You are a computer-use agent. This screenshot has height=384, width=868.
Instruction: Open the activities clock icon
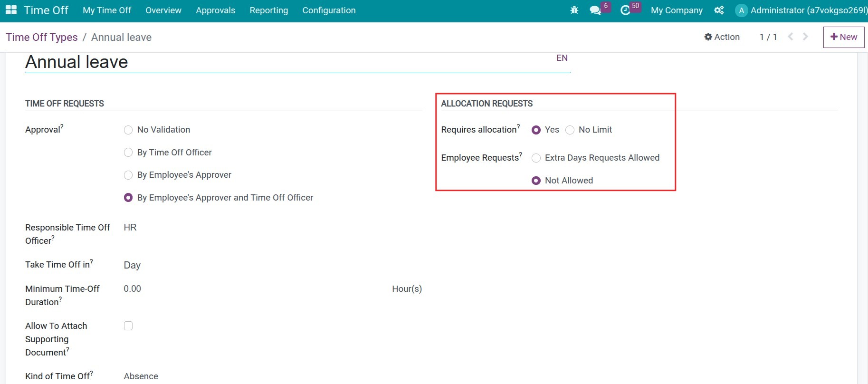click(625, 10)
